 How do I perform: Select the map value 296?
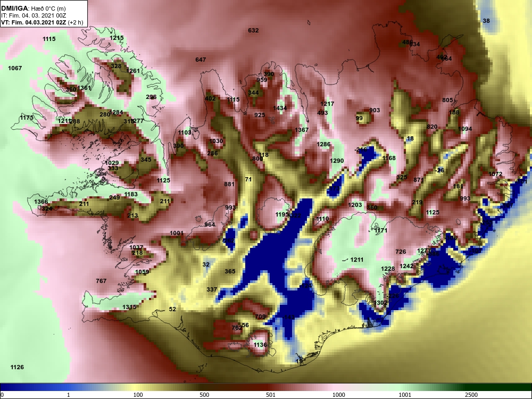151,97
